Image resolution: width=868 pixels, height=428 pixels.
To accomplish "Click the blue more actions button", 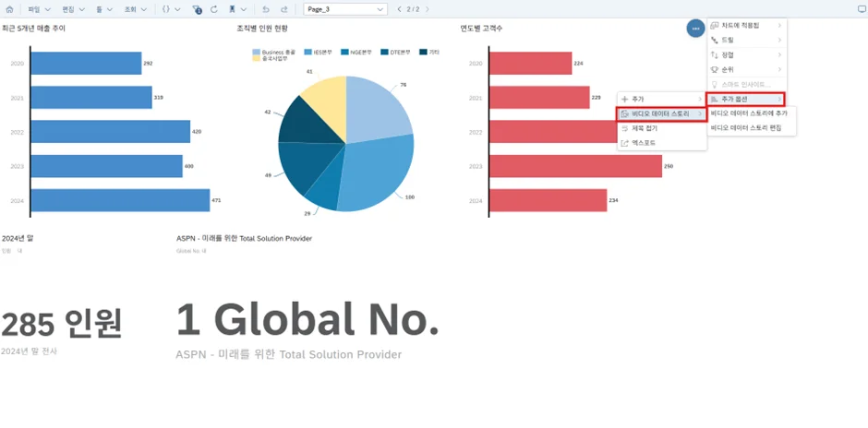I will pyautogui.click(x=695, y=29).
